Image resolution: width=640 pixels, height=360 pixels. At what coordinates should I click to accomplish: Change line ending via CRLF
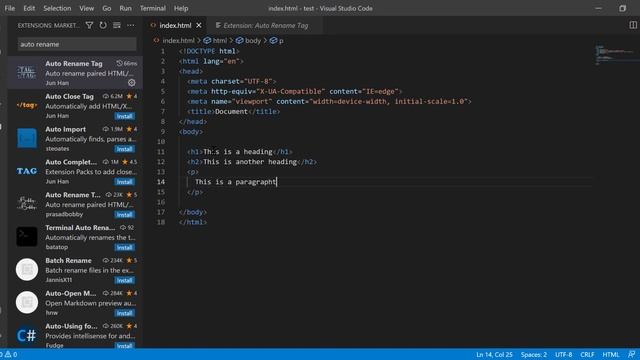[587, 354]
